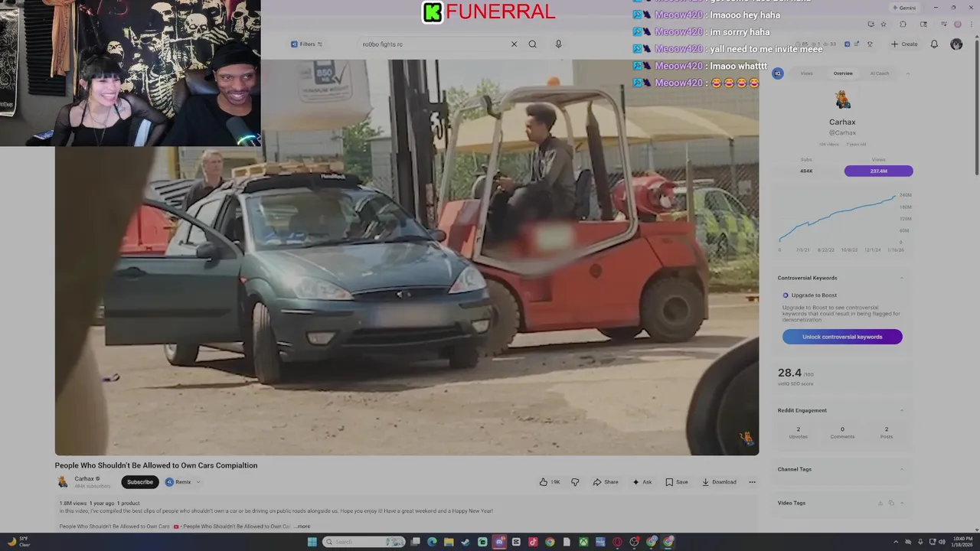Click the taskbar Search box

[x=364, y=542]
